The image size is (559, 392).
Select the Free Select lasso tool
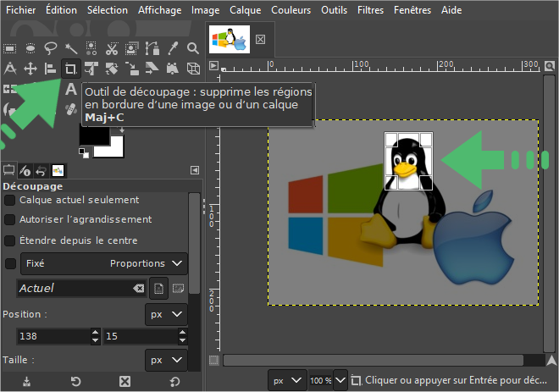click(x=51, y=48)
